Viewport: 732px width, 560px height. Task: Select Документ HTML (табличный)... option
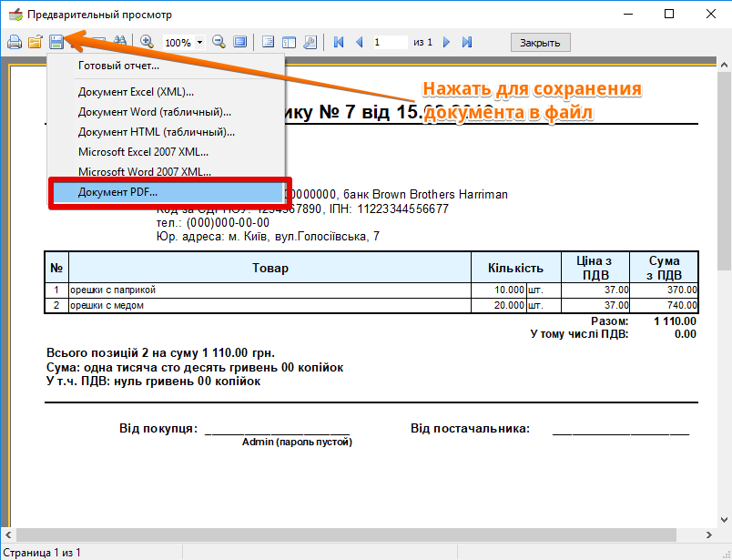coord(166,132)
